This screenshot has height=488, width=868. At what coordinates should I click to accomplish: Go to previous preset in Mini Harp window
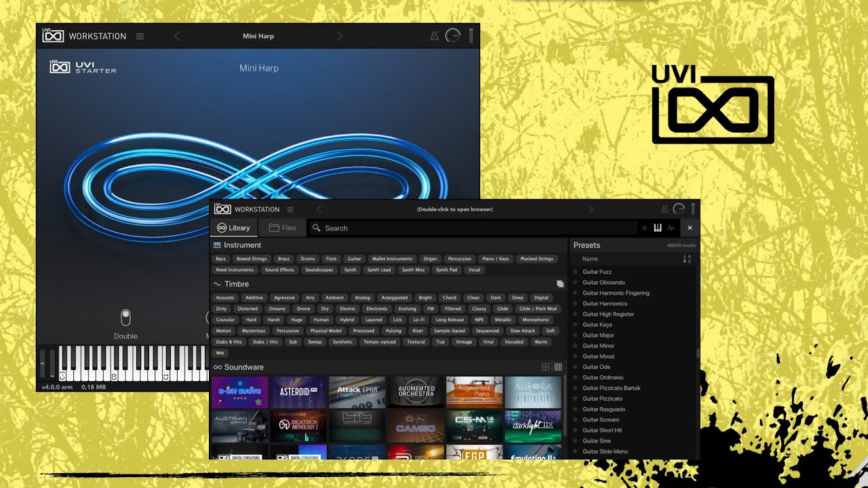[177, 37]
